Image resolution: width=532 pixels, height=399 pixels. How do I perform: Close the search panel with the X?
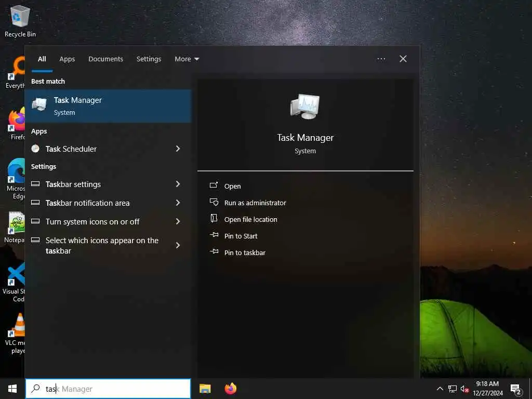tap(403, 59)
